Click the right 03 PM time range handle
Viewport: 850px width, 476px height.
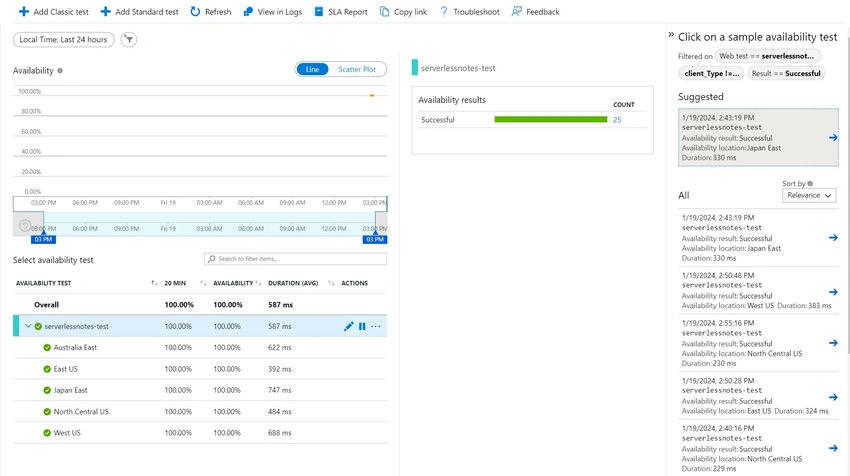point(375,239)
